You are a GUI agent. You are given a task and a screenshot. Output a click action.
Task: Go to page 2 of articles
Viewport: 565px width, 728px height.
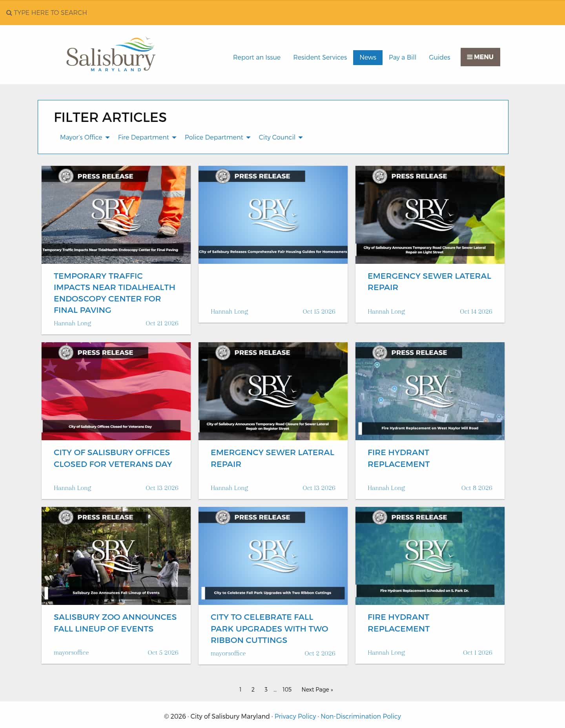pyautogui.click(x=253, y=689)
